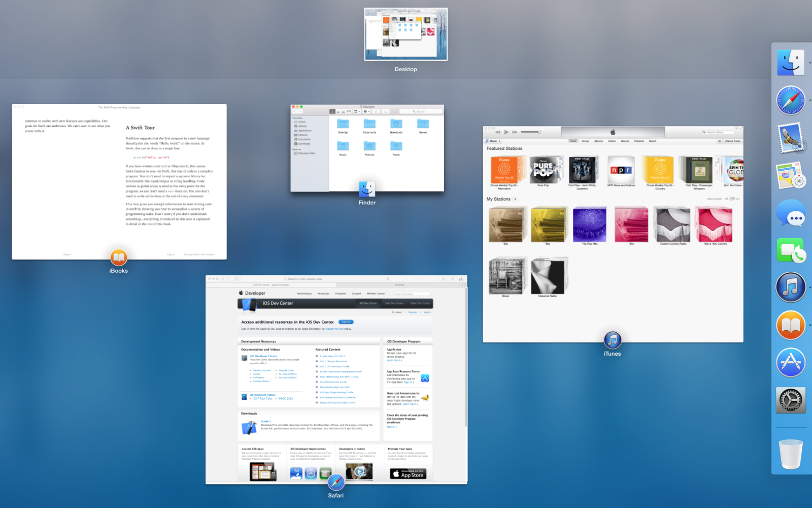
Task: Adjust the iTunes volume slider
Action: tap(531, 132)
